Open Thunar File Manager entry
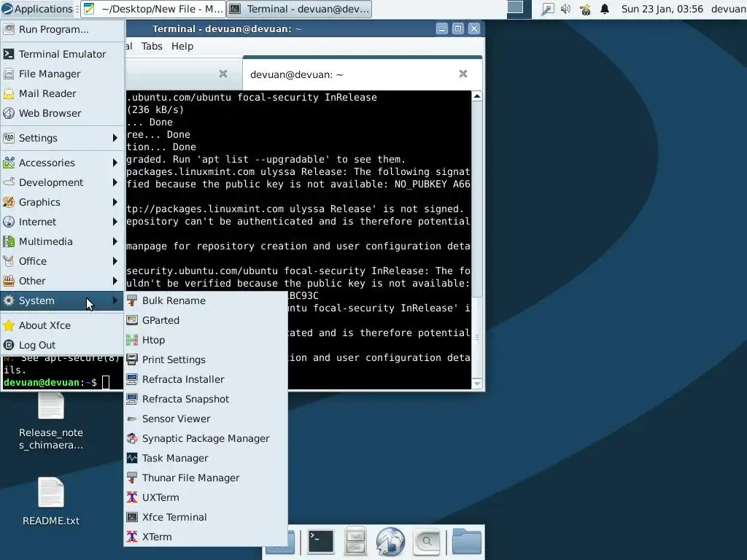 point(205,478)
